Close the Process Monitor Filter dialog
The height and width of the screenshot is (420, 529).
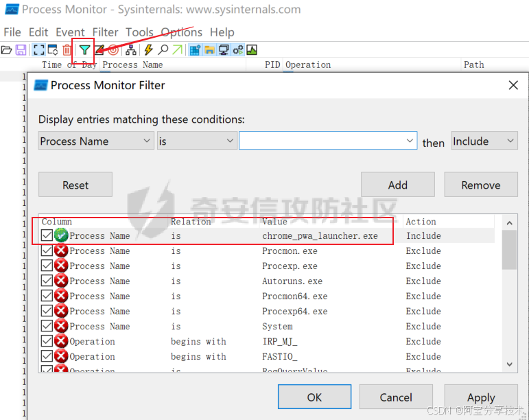513,85
